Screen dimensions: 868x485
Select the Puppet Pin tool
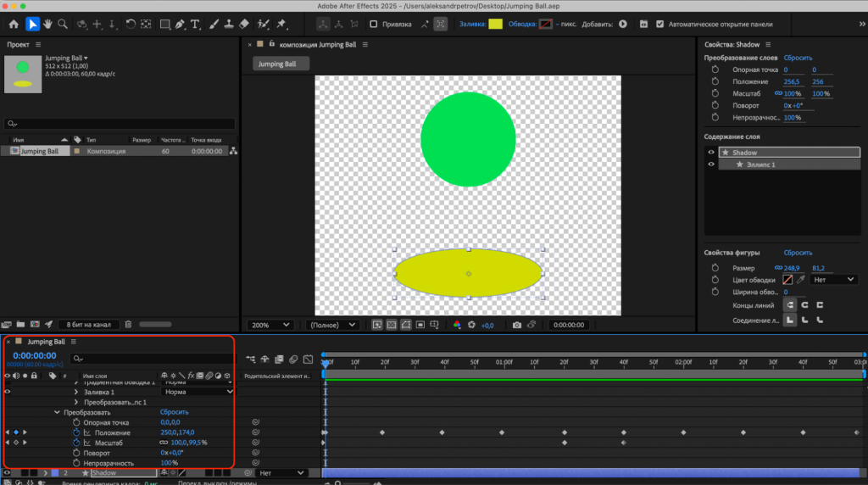click(281, 24)
